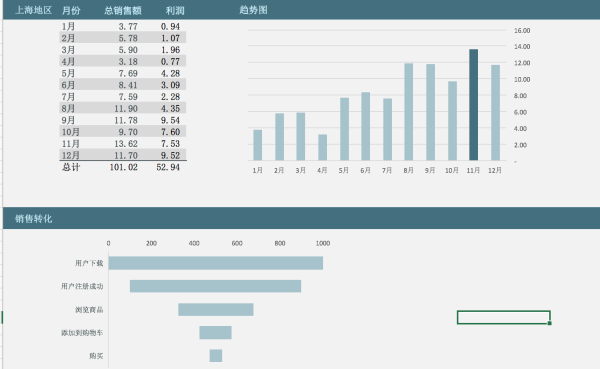Select the 销售转化 section header
Image resolution: width=600 pixels, height=369 pixels.
33,219
